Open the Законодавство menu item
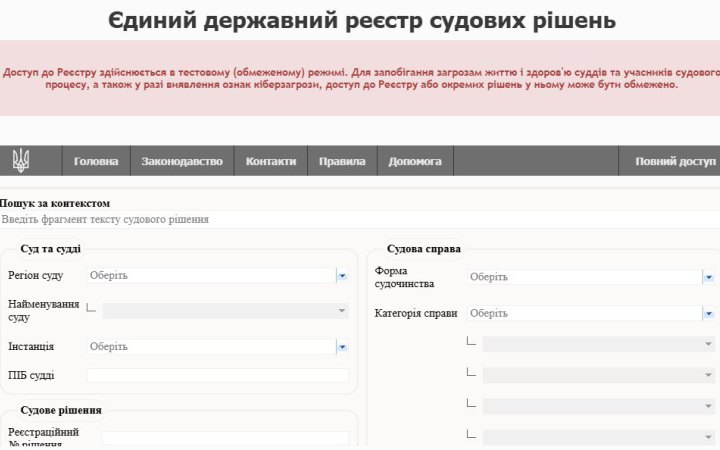Screen dimensions: 720x450 [182, 161]
